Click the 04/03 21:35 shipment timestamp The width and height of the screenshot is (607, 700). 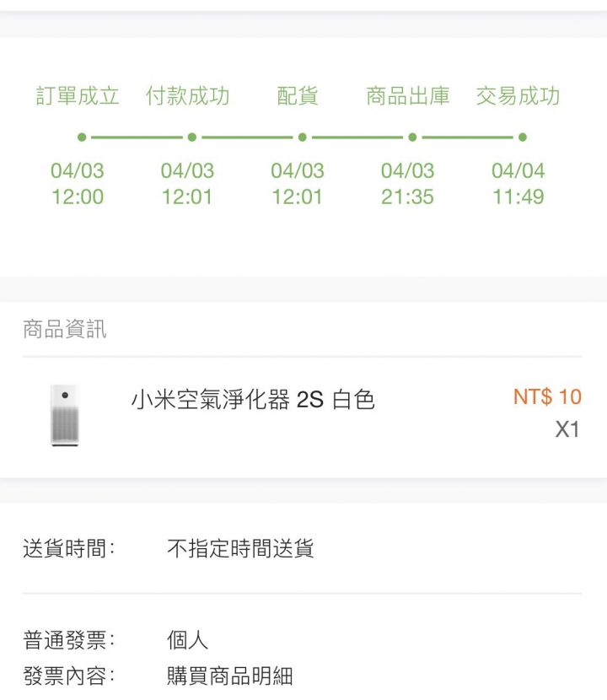pos(407,184)
